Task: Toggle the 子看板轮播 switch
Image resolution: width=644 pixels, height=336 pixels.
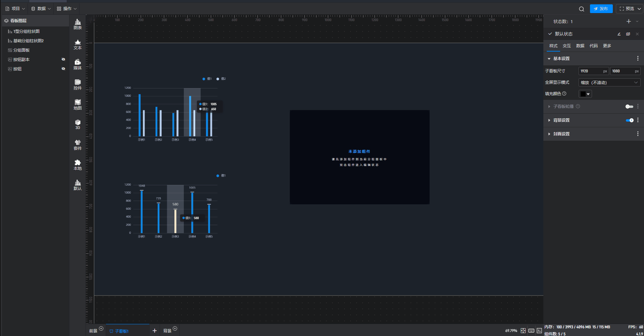Action: coord(629,107)
